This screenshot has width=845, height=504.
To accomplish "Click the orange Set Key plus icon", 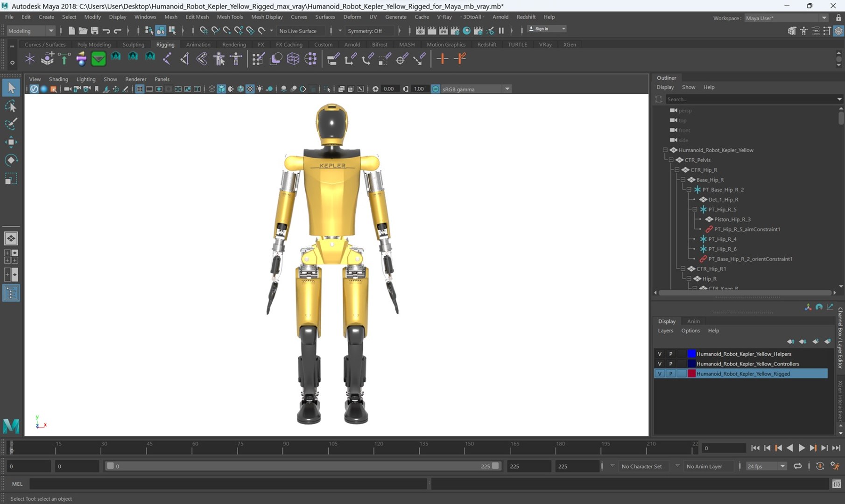I will point(442,59).
